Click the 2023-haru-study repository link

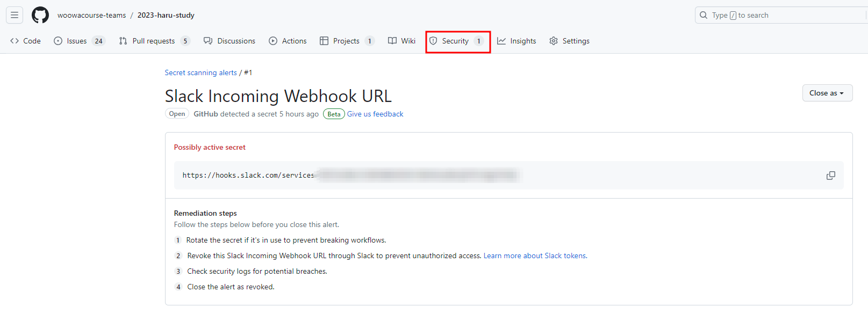point(166,15)
